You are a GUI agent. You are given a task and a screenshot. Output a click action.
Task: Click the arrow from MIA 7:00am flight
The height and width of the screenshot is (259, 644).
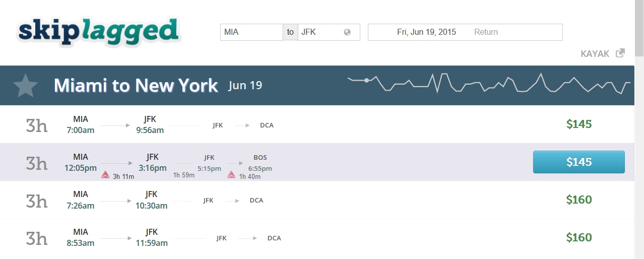(116, 125)
